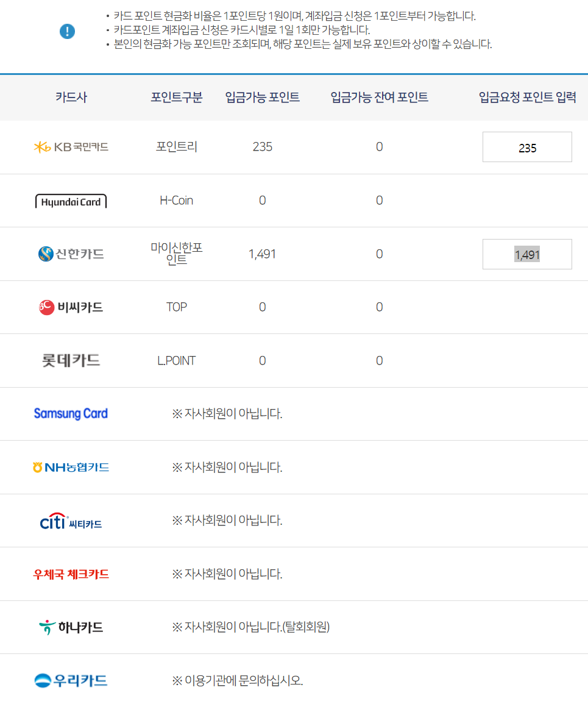Click the blue information icon at top

(67, 32)
